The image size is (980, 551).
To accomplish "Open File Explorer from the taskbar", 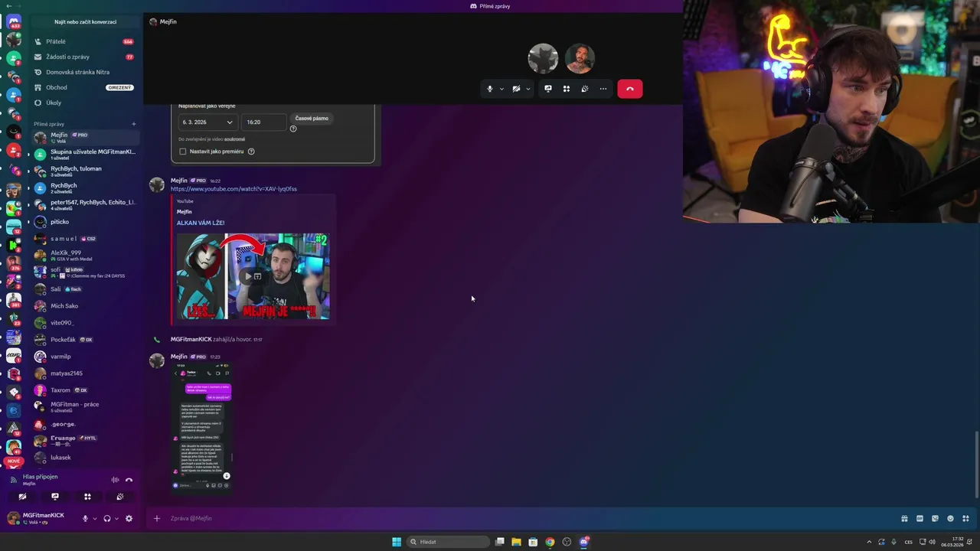I will 516,542.
